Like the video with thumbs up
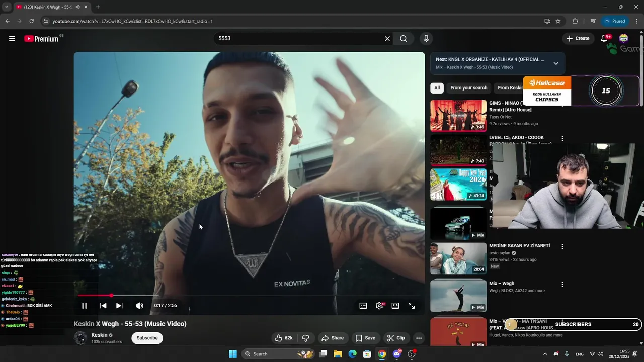 click(x=284, y=338)
